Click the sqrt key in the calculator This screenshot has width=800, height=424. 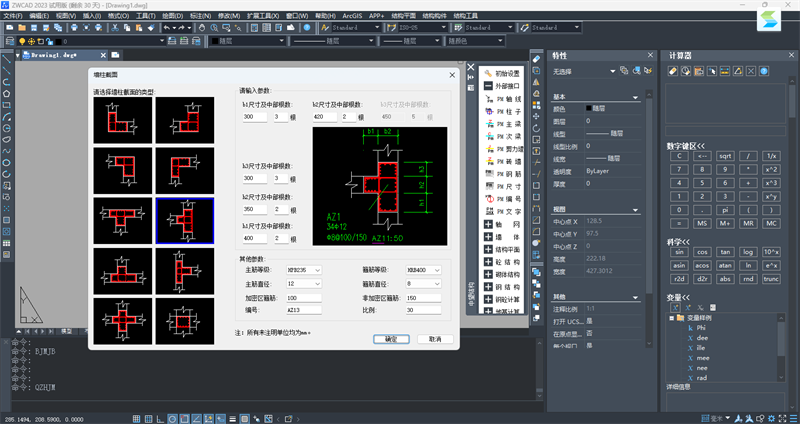[x=725, y=156]
